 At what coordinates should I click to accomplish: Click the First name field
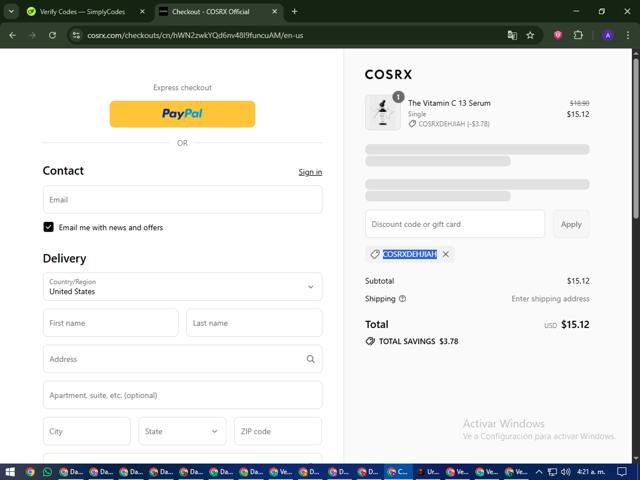click(111, 323)
